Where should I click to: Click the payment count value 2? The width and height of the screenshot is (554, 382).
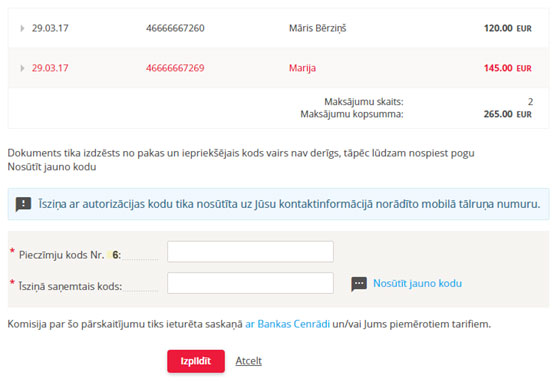click(x=530, y=102)
